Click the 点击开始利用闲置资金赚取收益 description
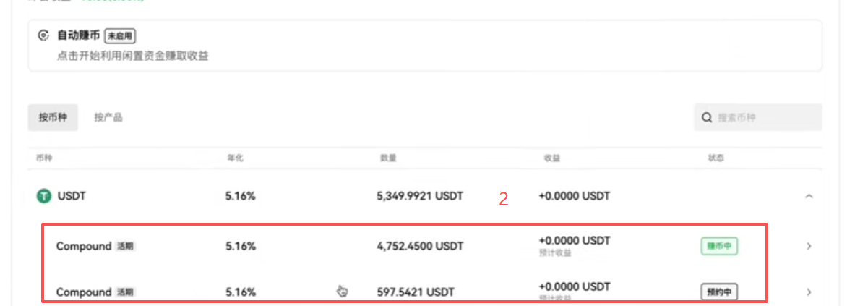The width and height of the screenshot is (868, 306). [x=133, y=56]
